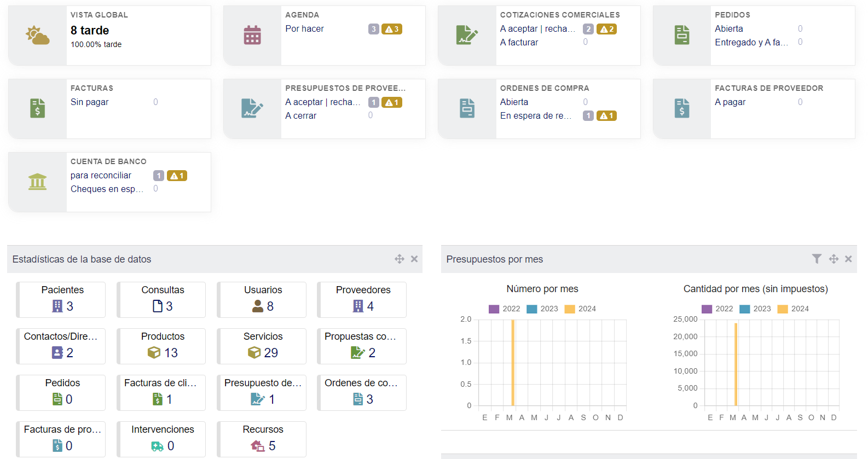This screenshot has height=459, width=868.
Task: Toggle the 2024 legend in Cantidad por mes
Action: [793, 309]
